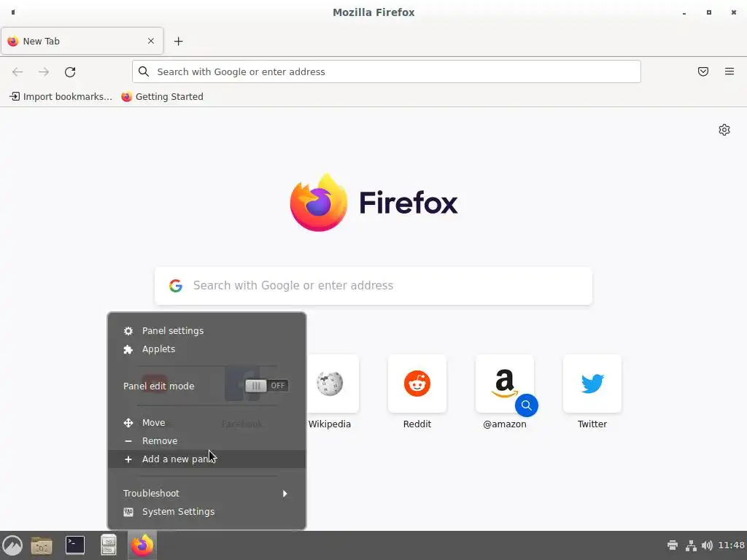This screenshot has height=560, width=747.
Task: Reload the current page
Action: pyautogui.click(x=70, y=72)
